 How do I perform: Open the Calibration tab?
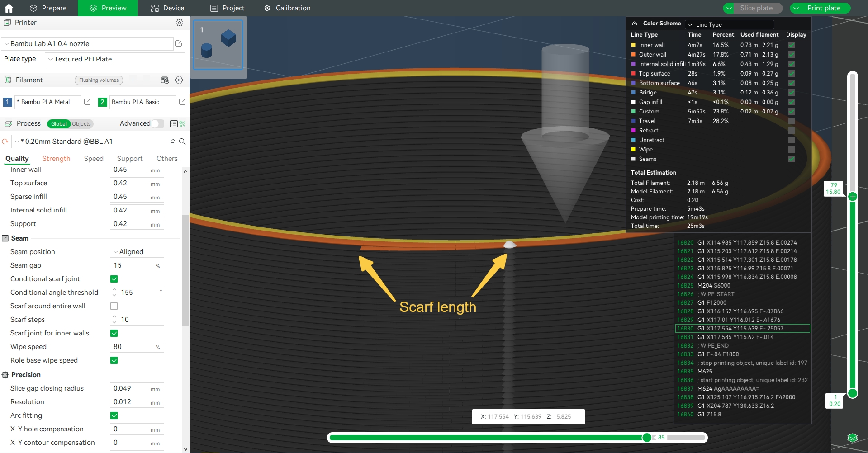[287, 8]
